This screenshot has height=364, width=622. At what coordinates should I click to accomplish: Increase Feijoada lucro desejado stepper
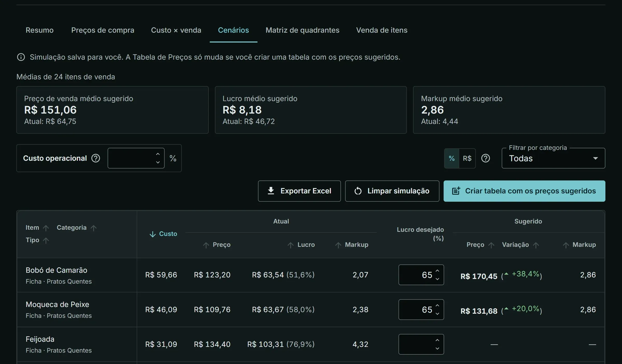click(x=437, y=340)
